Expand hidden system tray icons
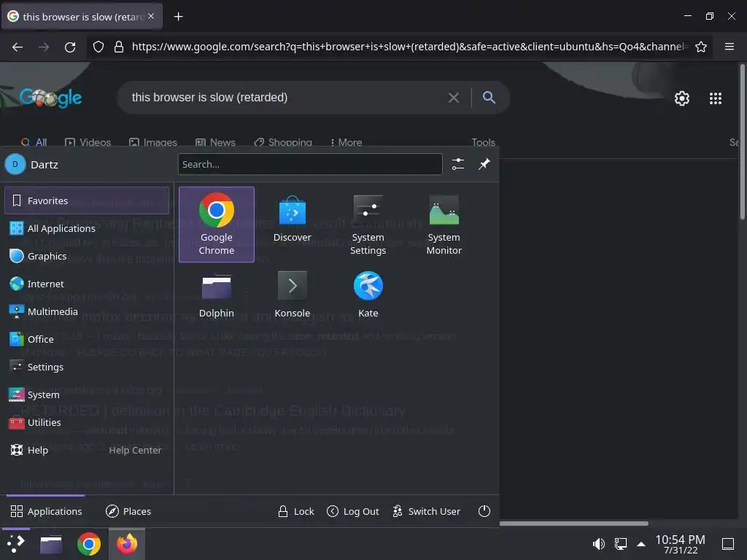This screenshot has height=560, width=747. coord(641,544)
